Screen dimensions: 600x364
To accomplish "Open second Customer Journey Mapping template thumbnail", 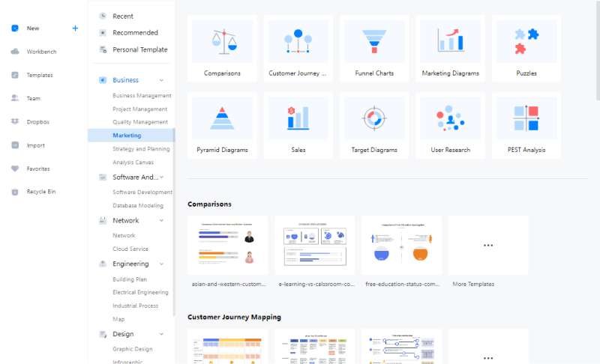I will click(x=315, y=347).
